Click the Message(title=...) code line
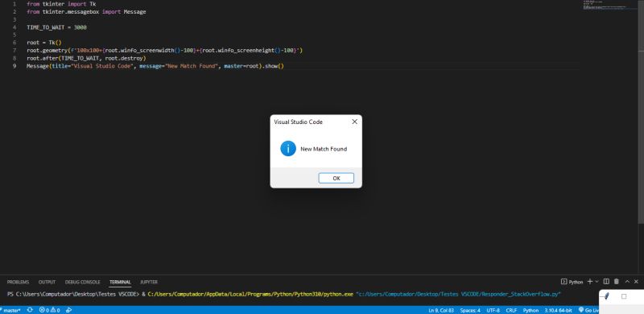Viewport: 644px width, 314px height. [x=155, y=66]
